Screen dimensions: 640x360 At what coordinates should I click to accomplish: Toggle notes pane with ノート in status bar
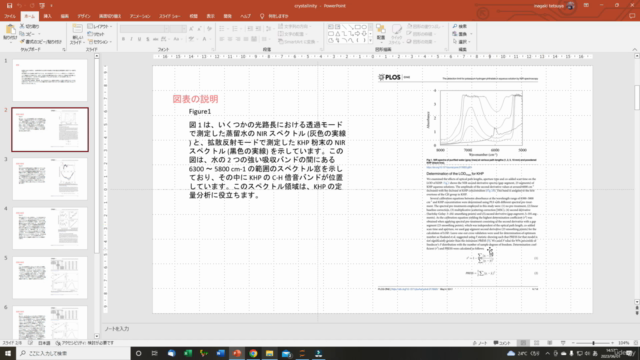tap(480, 343)
